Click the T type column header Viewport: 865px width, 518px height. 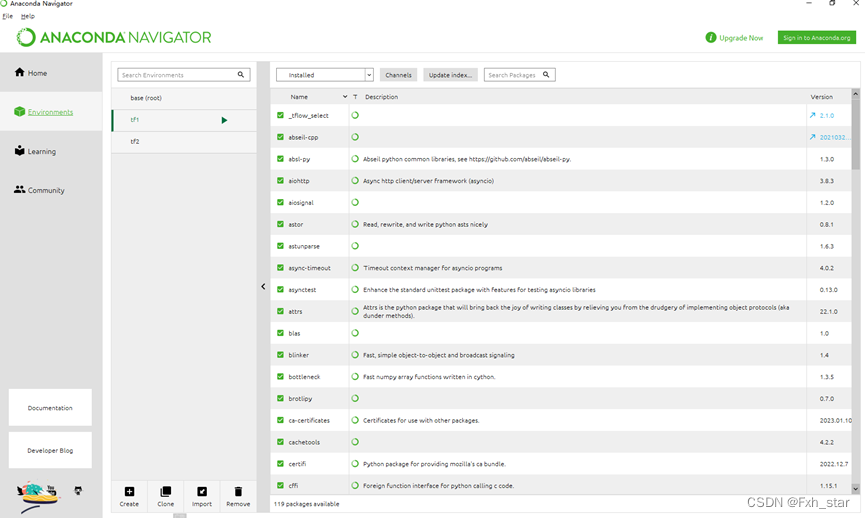tap(355, 97)
